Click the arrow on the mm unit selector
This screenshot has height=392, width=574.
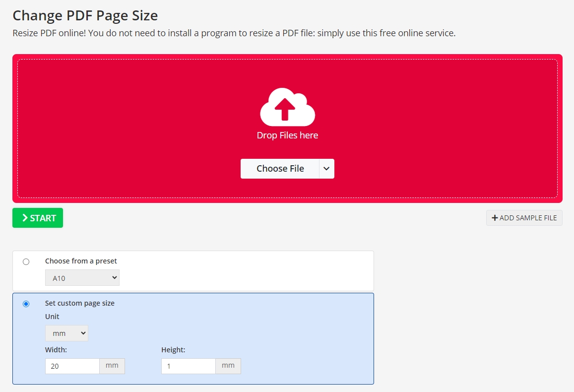[83, 333]
